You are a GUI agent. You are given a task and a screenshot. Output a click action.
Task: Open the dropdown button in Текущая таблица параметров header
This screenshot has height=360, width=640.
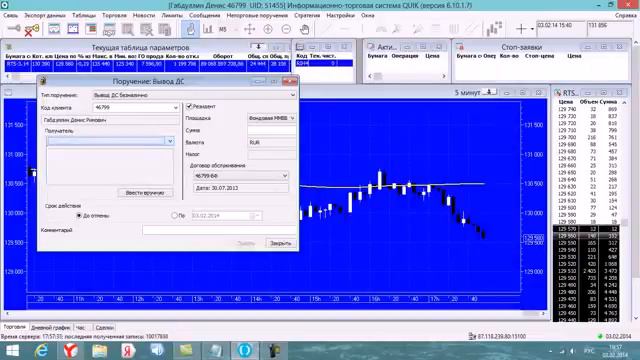(258, 47)
